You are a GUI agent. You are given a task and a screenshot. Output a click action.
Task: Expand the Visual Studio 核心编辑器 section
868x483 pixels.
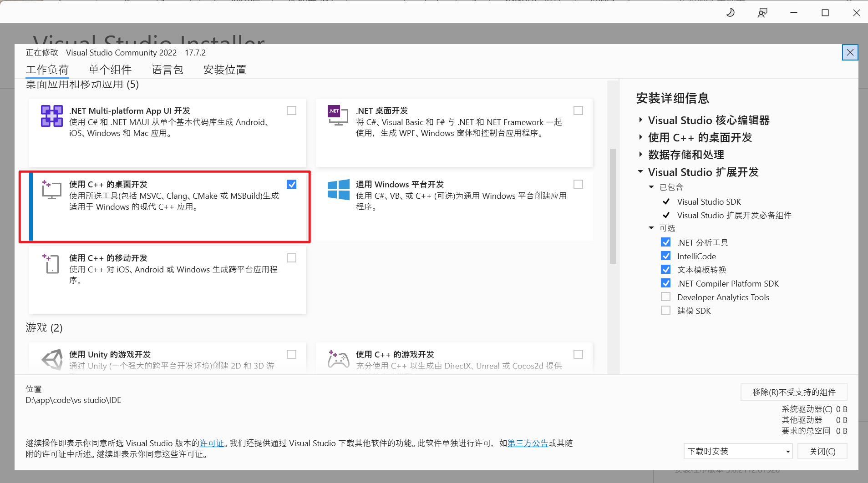[640, 120]
